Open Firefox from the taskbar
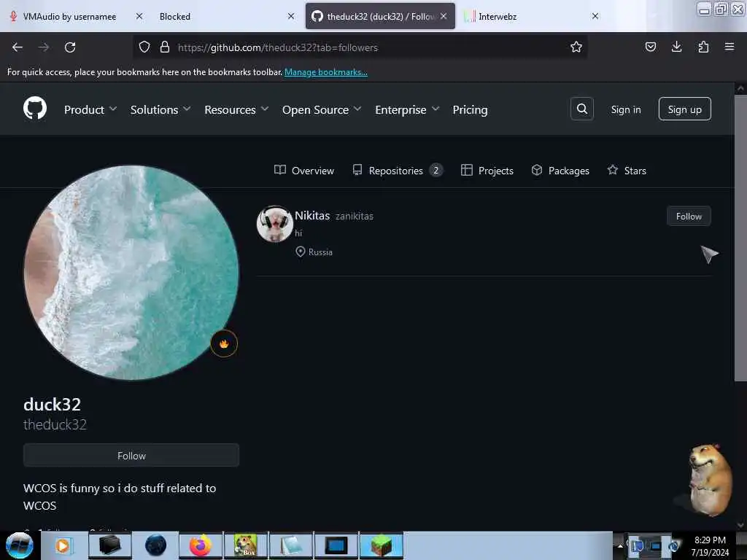 201,545
